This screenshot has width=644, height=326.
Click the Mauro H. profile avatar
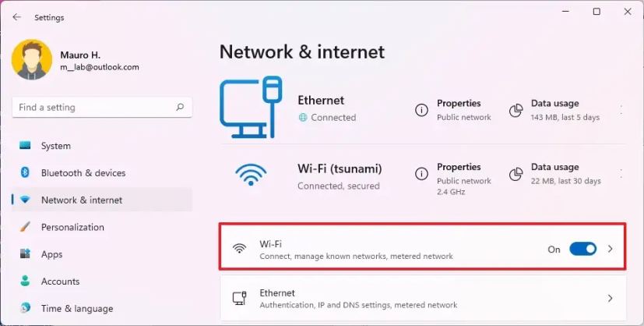click(x=32, y=59)
